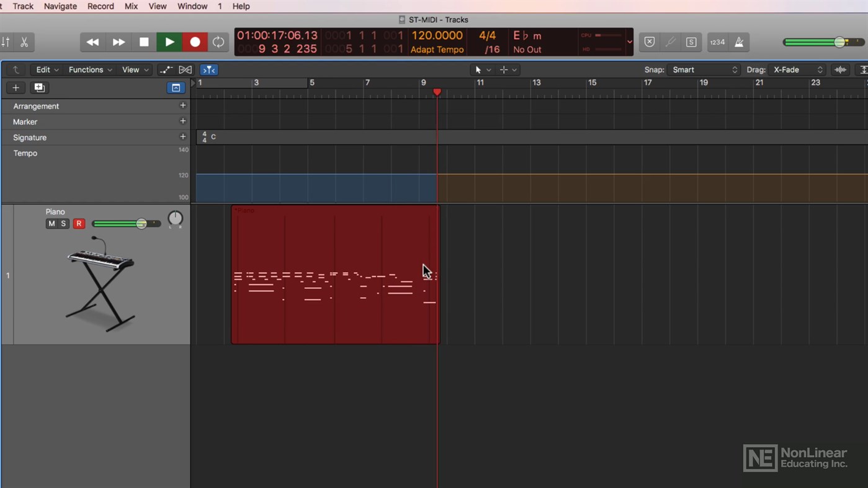The image size is (868, 488).
Task: Open the Snap Smart dropdown
Action: (x=704, y=69)
